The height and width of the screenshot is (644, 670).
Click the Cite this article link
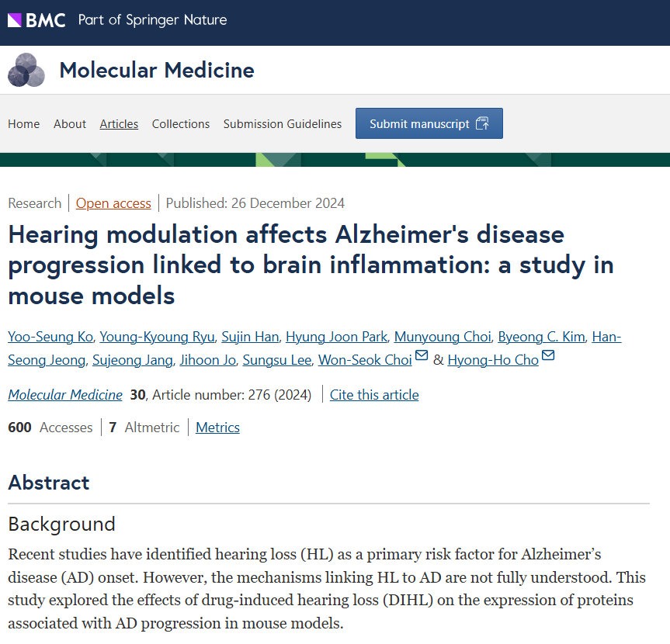tap(374, 395)
